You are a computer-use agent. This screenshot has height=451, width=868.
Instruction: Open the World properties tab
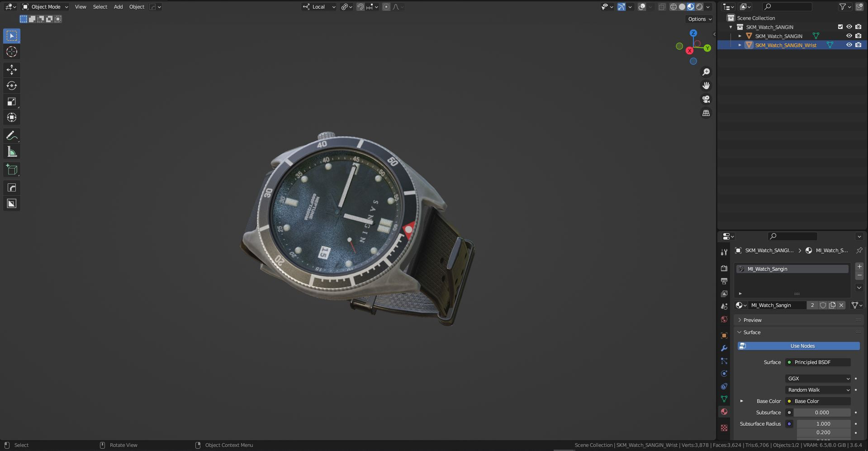coord(724,319)
